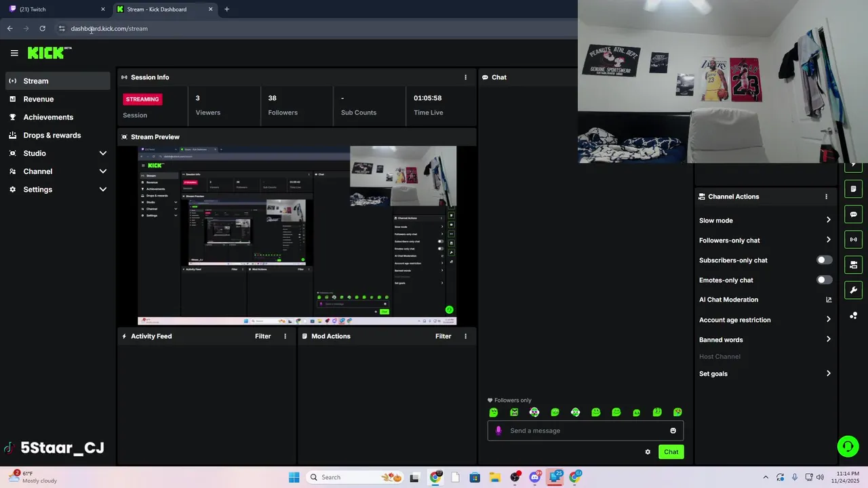Screen dimensions: 868x488
Task: Open the Windows Start menu
Action: tap(294, 477)
